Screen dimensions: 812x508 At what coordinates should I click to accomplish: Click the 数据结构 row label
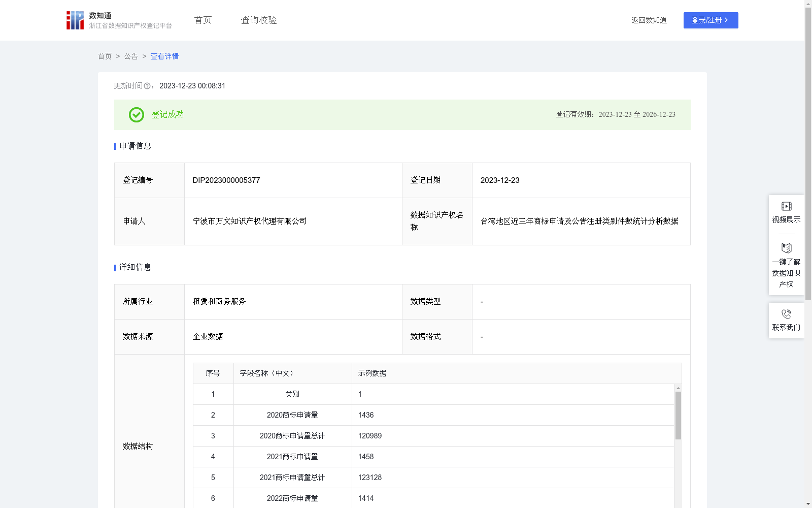138,447
